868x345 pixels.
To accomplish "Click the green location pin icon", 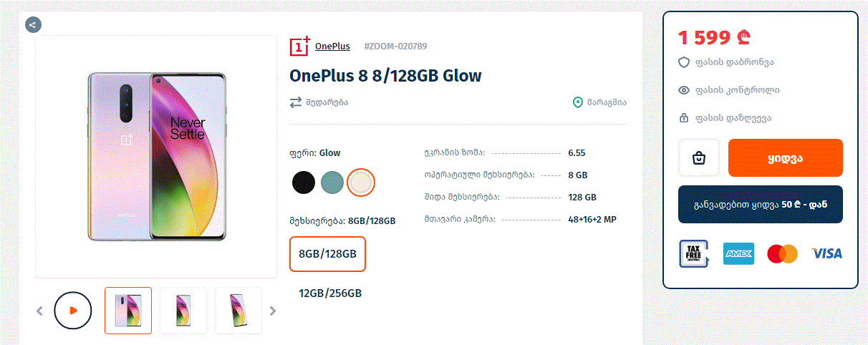I will click(x=578, y=102).
